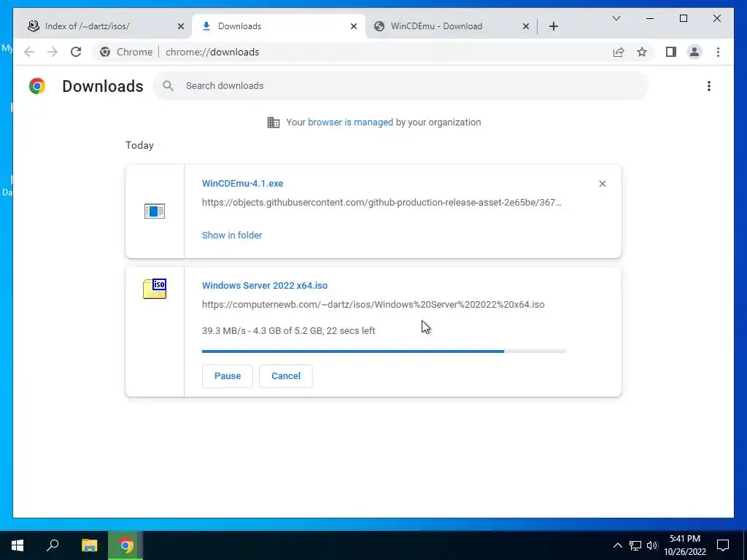Screen dimensions: 747x560
Task: Bookmark this page with the star icon
Action: 642,52
